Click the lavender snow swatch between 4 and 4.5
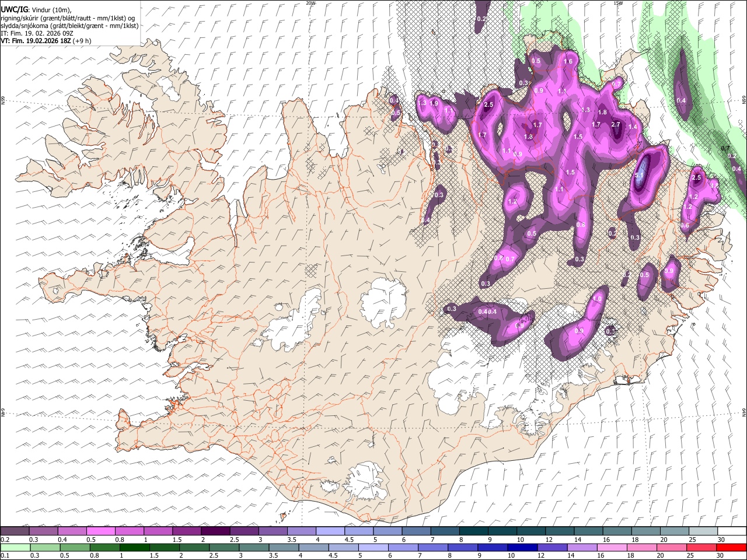The image size is (747, 560). [x=330, y=531]
